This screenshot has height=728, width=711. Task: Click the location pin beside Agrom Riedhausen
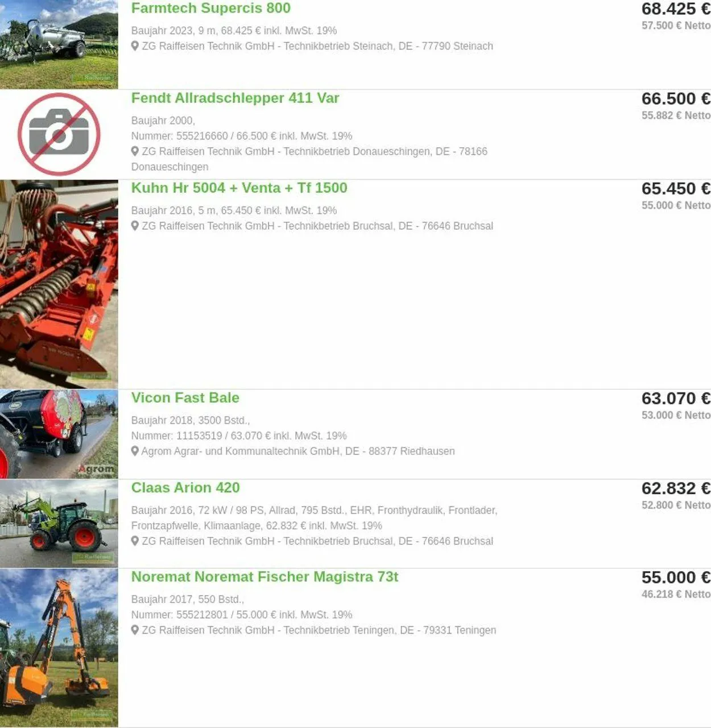click(x=135, y=451)
